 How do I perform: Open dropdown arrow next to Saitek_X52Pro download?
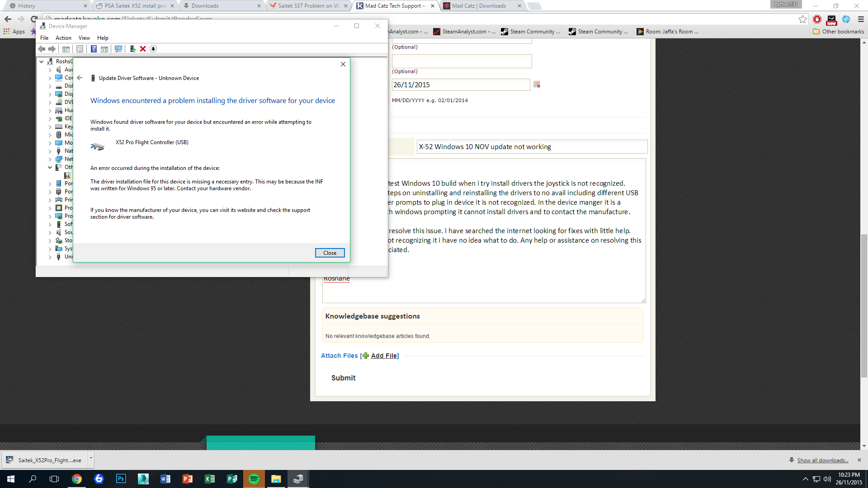pyautogui.click(x=91, y=458)
